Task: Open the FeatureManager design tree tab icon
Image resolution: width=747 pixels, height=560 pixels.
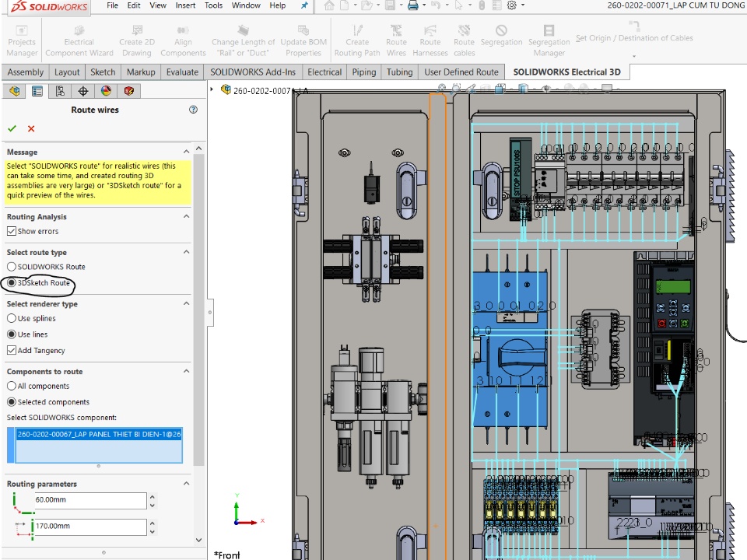Action: coord(14,92)
